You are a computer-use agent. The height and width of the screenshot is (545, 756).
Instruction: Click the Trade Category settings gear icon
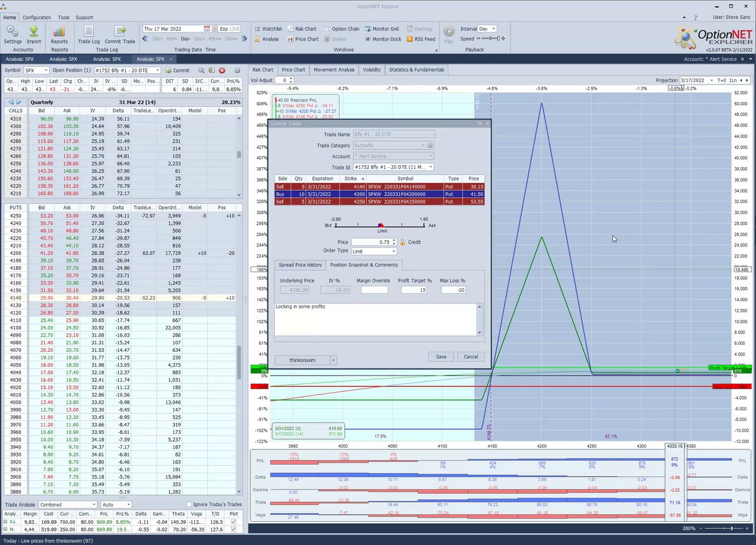tap(430, 145)
